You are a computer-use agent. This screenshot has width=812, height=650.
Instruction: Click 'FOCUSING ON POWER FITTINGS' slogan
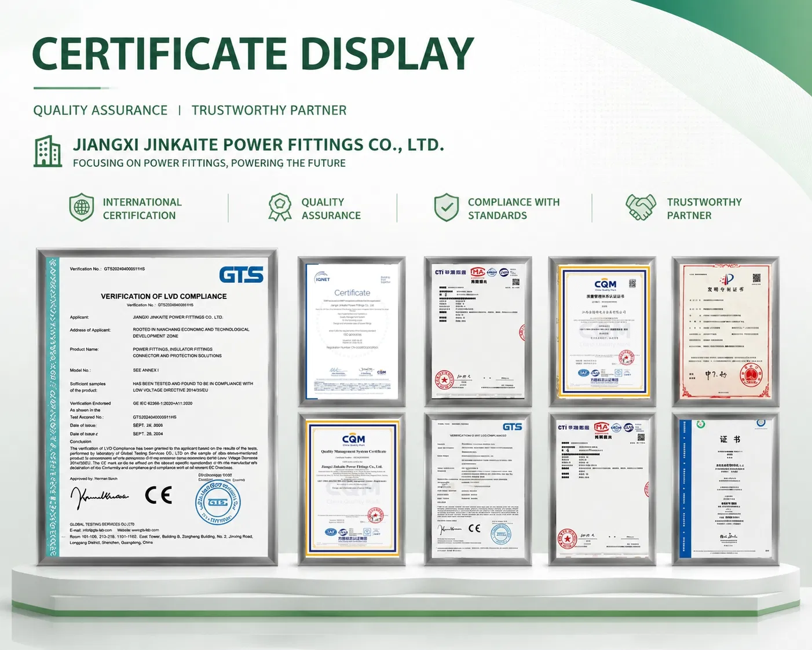click(x=210, y=163)
